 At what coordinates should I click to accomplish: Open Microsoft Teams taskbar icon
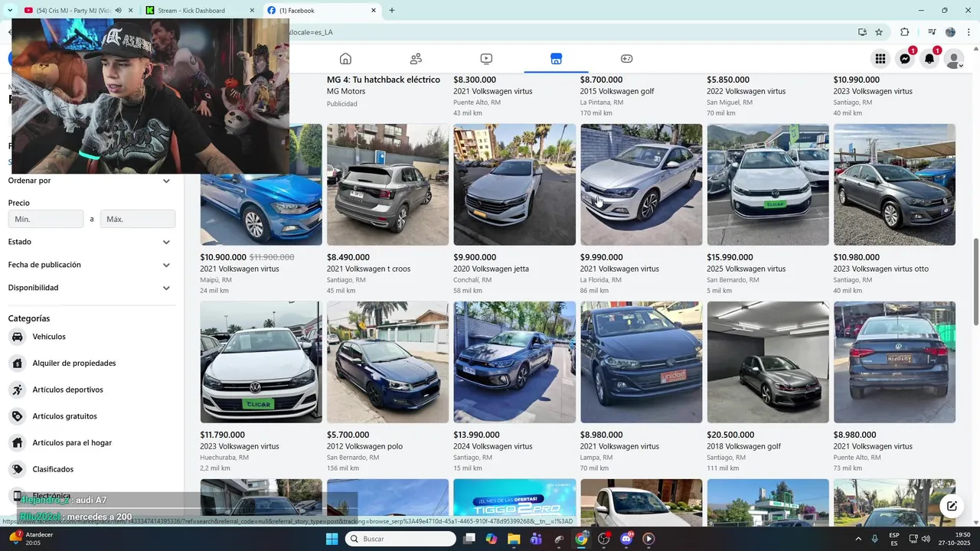click(536, 539)
